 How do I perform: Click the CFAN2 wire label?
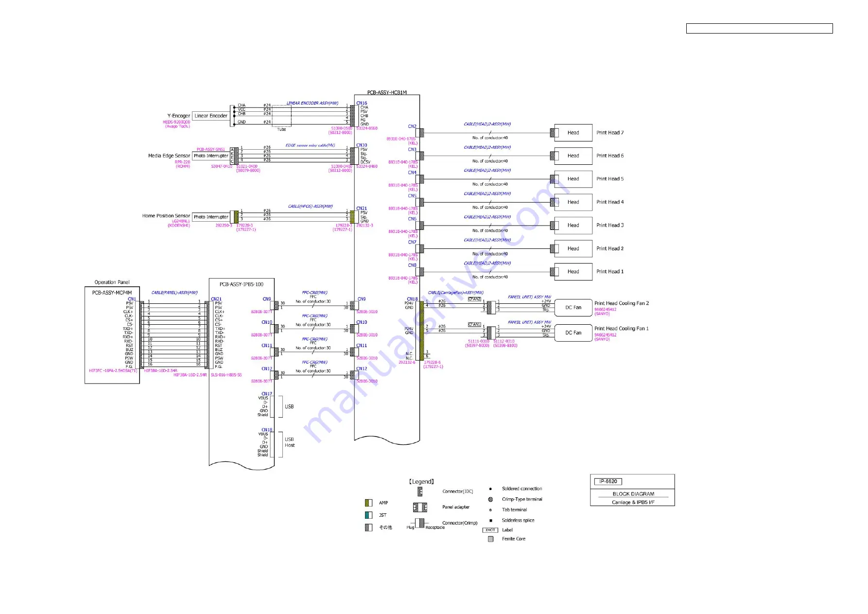point(474,299)
